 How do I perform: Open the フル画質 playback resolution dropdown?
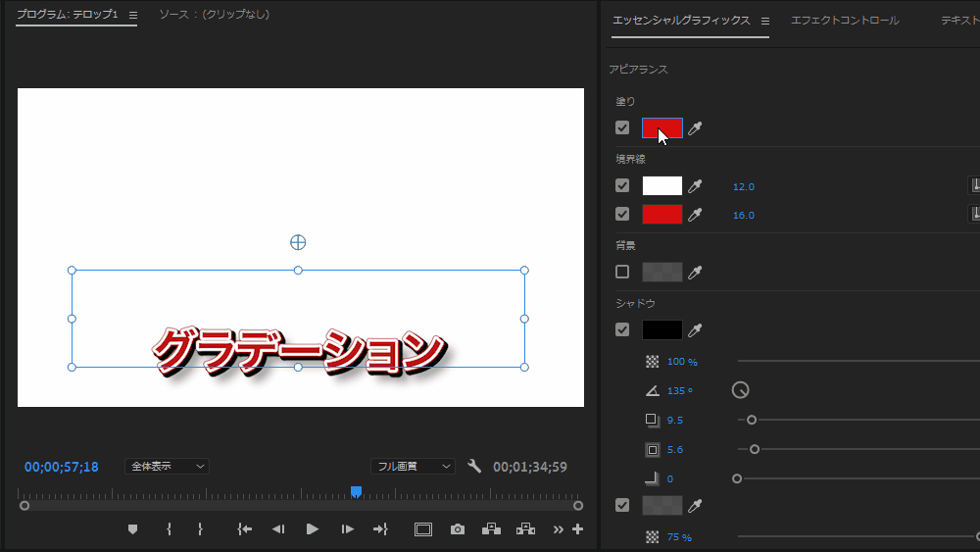pyautogui.click(x=414, y=467)
